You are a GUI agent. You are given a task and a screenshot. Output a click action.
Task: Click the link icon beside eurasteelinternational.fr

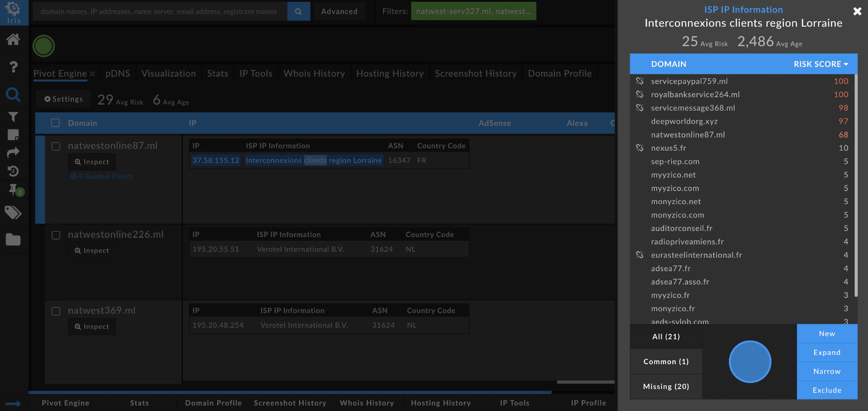click(x=640, y=255)
